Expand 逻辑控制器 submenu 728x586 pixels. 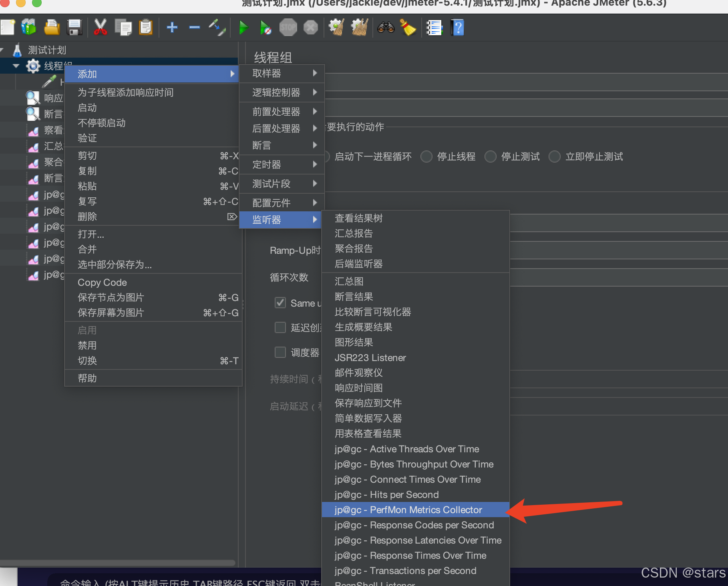[282, 92]
